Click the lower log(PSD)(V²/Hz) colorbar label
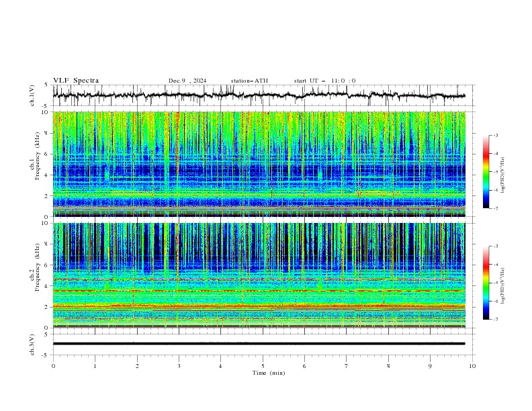 point(502,285)
